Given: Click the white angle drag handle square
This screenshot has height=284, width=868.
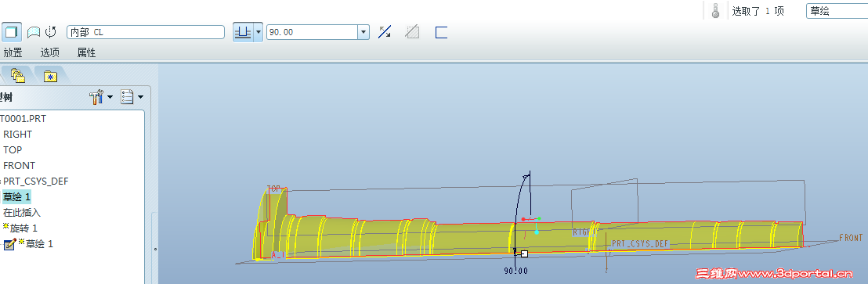Looking at the screenshot, I should (524, 253).
